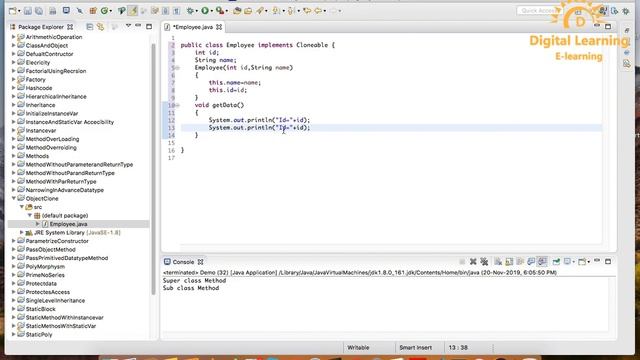640x360 pixels.
Task: Collapse the ObjectClone project
Action: pyautogui.click(x=13, y=198)
